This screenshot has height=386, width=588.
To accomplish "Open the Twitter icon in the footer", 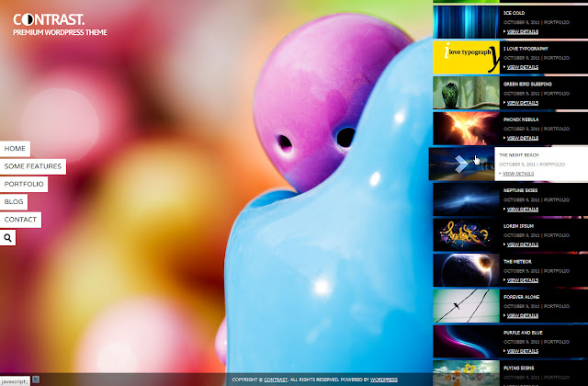I will 36,380.
